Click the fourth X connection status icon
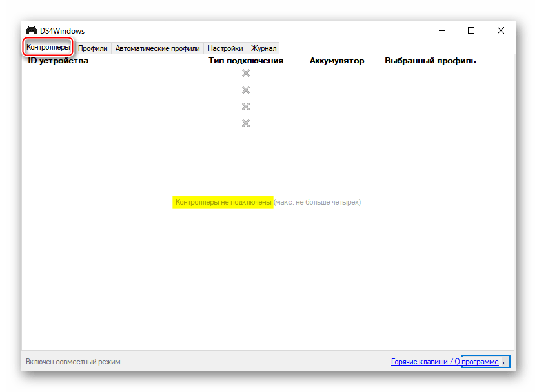Screen dimensions: 537x392 tap(246, 123)
